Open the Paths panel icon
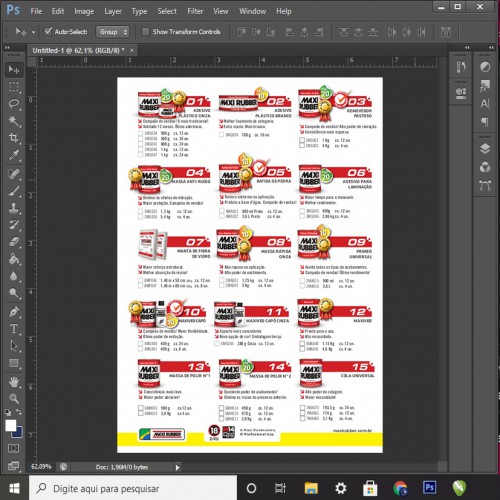This screenshot has width=500, height=500. point(485,185)
